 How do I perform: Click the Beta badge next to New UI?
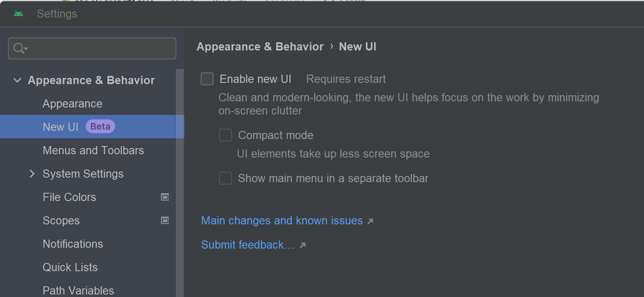click(x=100, y=127)
